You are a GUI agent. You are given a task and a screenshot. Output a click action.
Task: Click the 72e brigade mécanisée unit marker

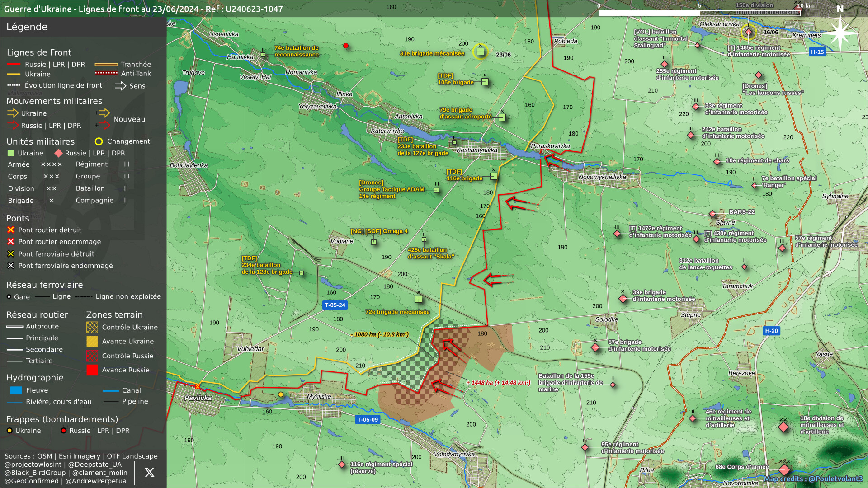click(419, 299)
